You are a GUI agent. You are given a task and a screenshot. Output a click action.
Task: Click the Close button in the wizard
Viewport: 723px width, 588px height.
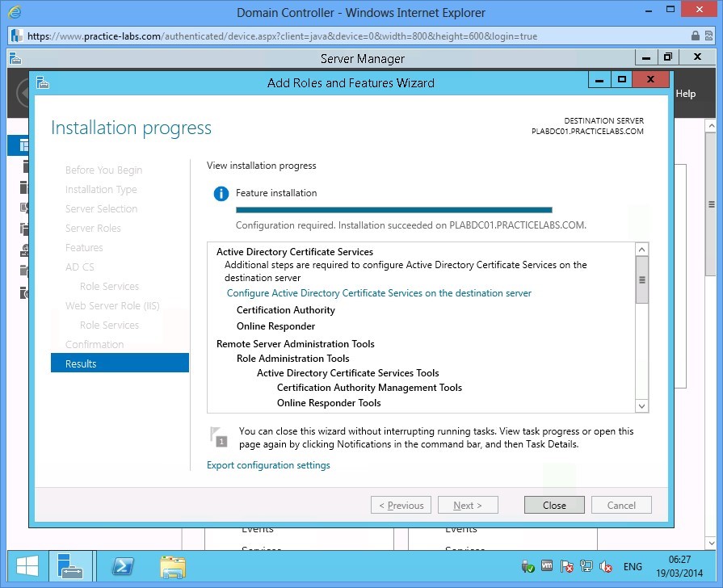pyautogui.click(x=554, y=504)
